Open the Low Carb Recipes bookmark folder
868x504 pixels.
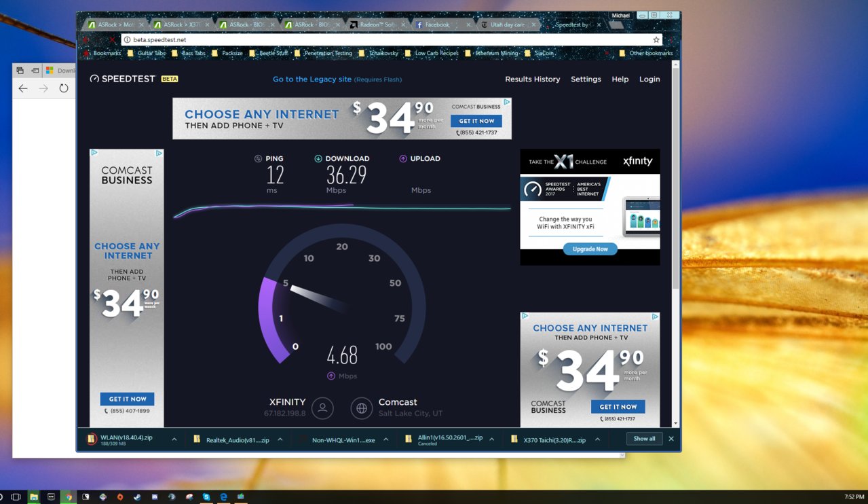pyautogui.click(x=432, y=53)
